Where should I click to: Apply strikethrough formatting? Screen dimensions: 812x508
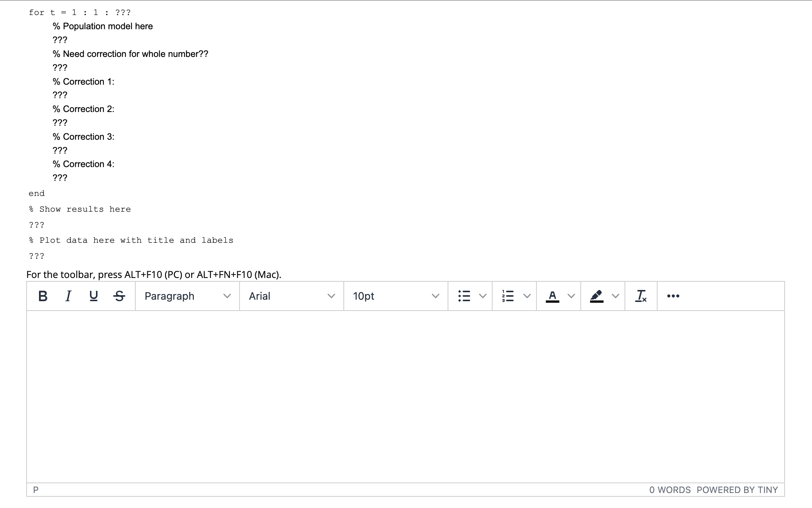(x=119, y=296)
